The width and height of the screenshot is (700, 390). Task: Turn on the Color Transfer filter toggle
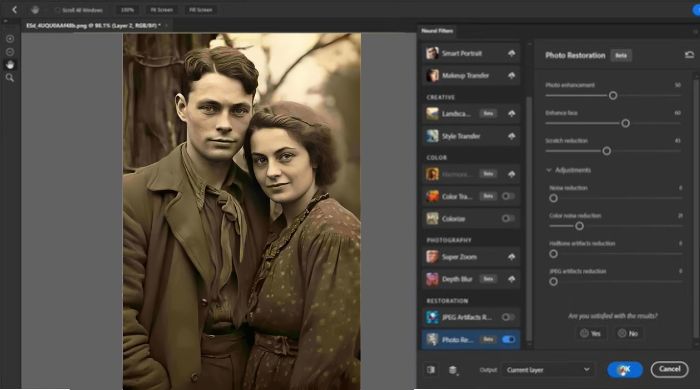(508, 196)
